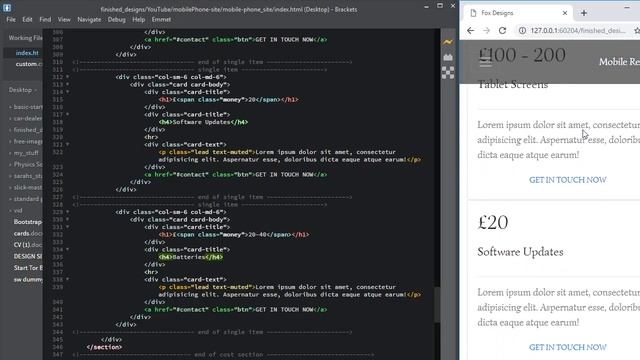Open the File menu

coord(11,20)
